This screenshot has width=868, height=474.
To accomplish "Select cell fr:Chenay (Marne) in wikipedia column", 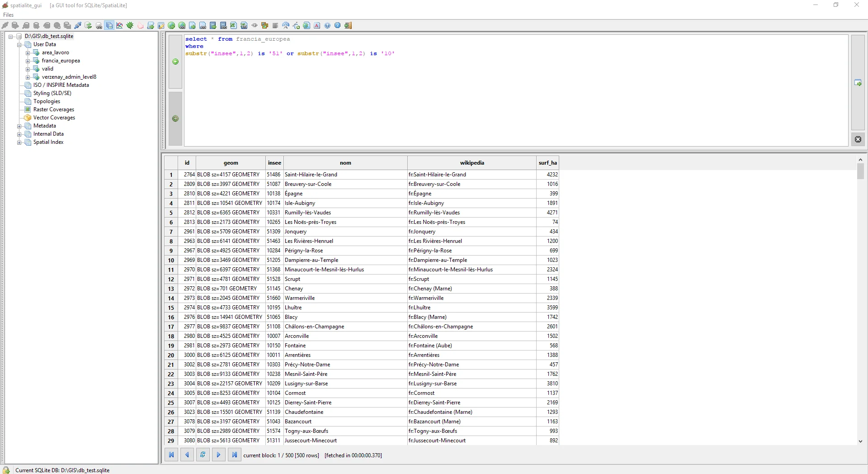I will coord(472,289).
